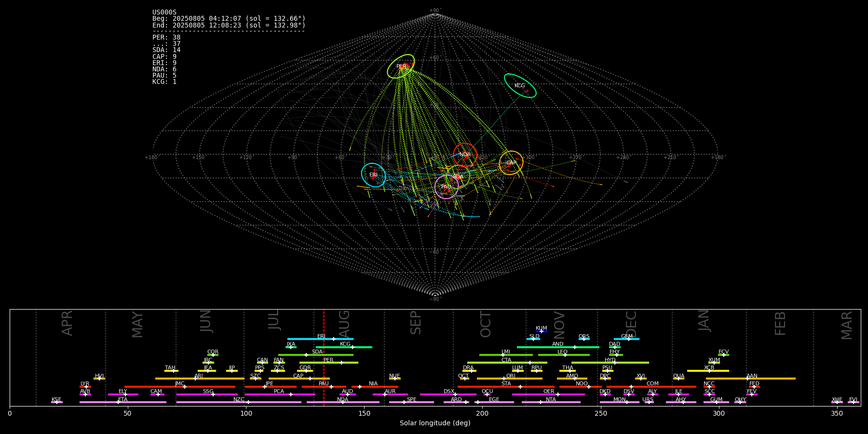Select the NIA shower bar in timeline
This screenshot has height=434, width=868.
[375, 387]
